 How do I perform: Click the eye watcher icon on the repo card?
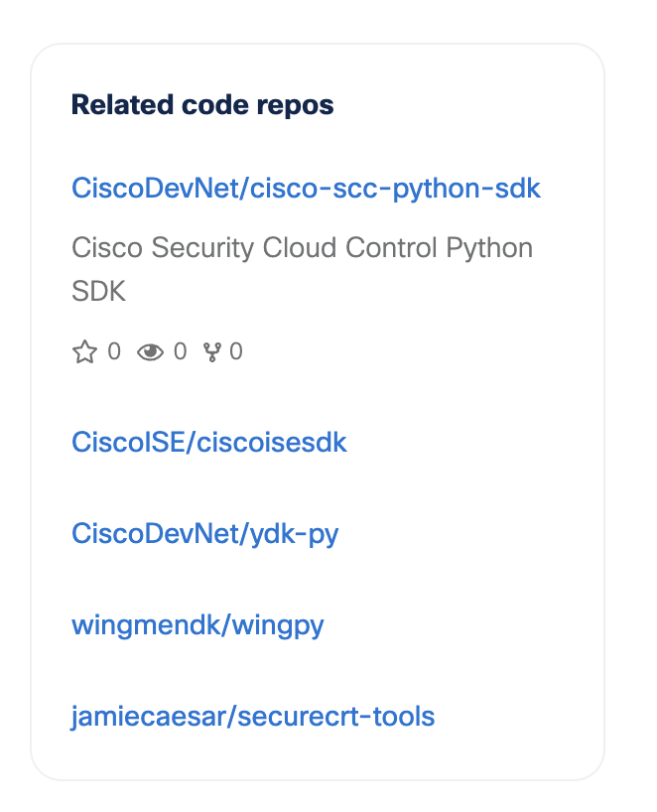151,350
